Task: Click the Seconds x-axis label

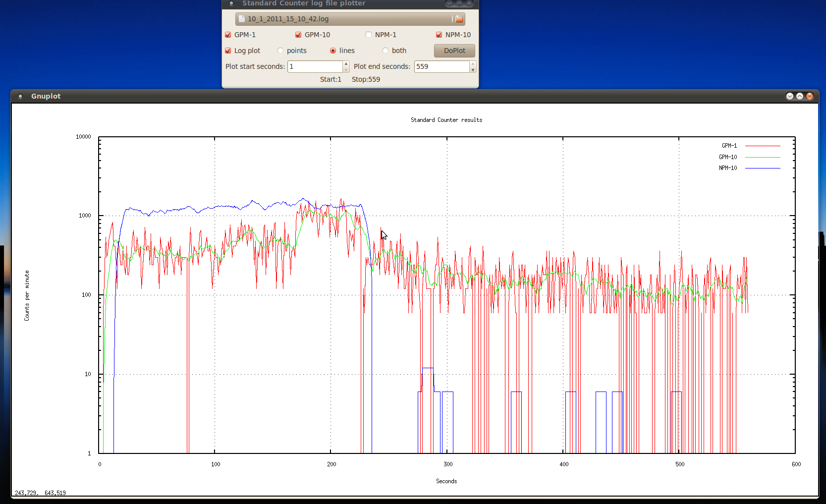Action: pyautogui.click(x=446, y=481)
